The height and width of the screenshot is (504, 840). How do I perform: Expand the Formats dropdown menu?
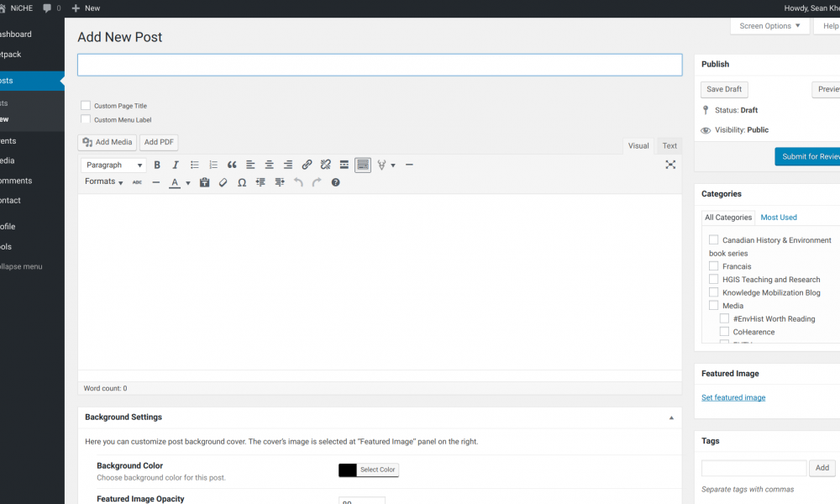tap(103, 182)
